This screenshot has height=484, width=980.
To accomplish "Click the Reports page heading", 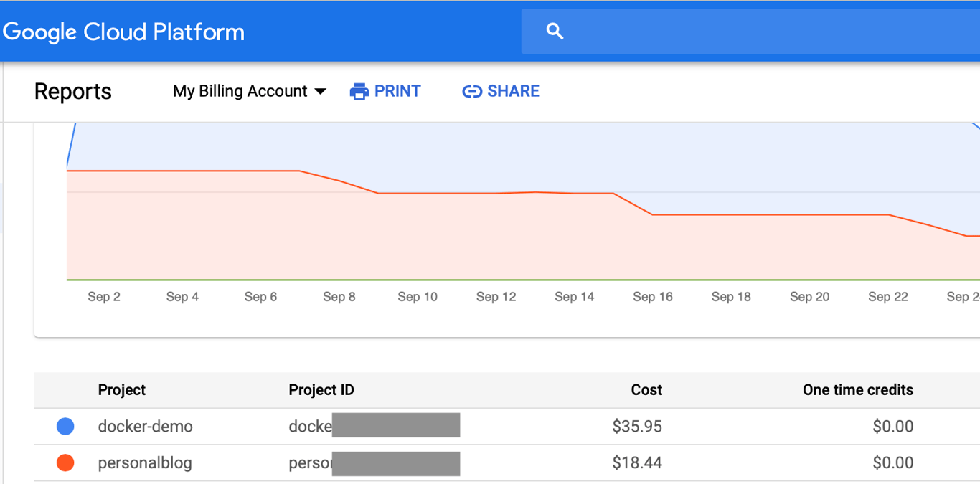I will tap(73, 92).
